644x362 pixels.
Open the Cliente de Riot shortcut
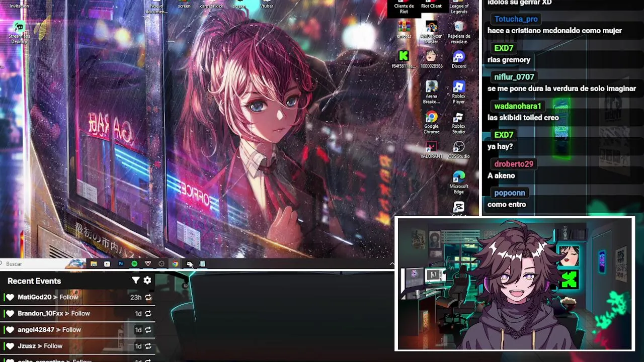point(404,7)
